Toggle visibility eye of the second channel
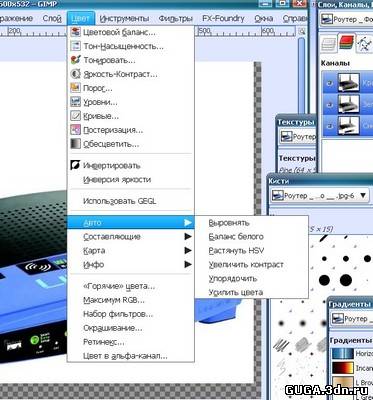 click(x=329, y=105)
